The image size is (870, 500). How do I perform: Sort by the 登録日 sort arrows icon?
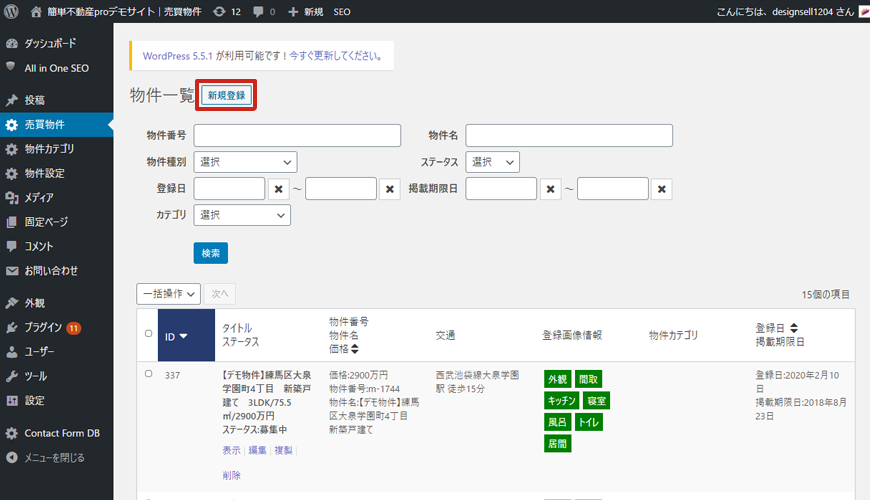tap(794, 327)
